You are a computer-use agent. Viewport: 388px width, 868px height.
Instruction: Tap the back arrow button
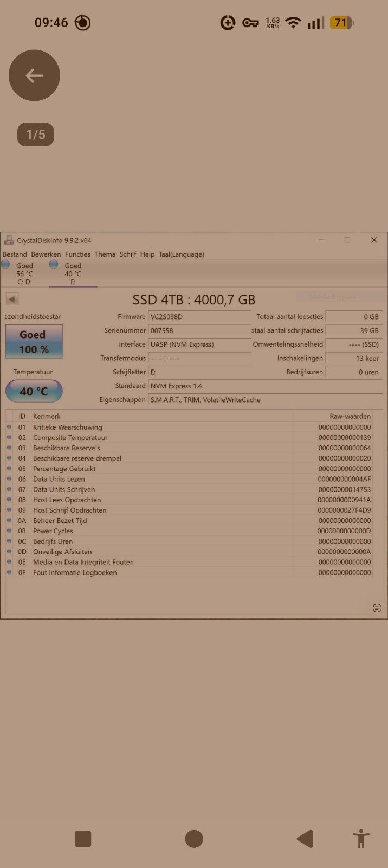(34, 75)
